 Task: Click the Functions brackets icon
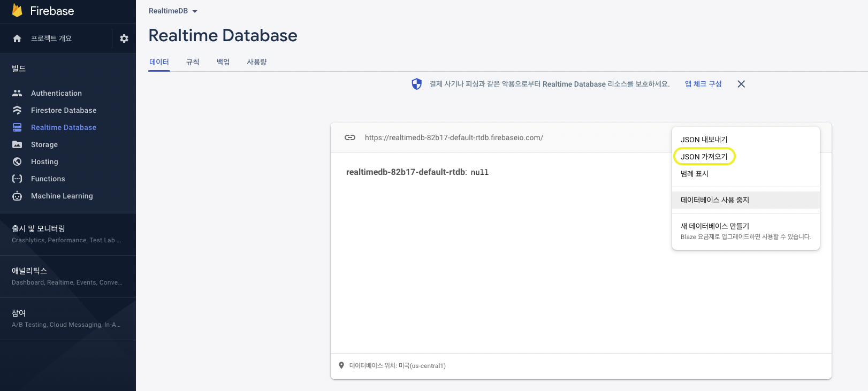click(x=17, y=179)
